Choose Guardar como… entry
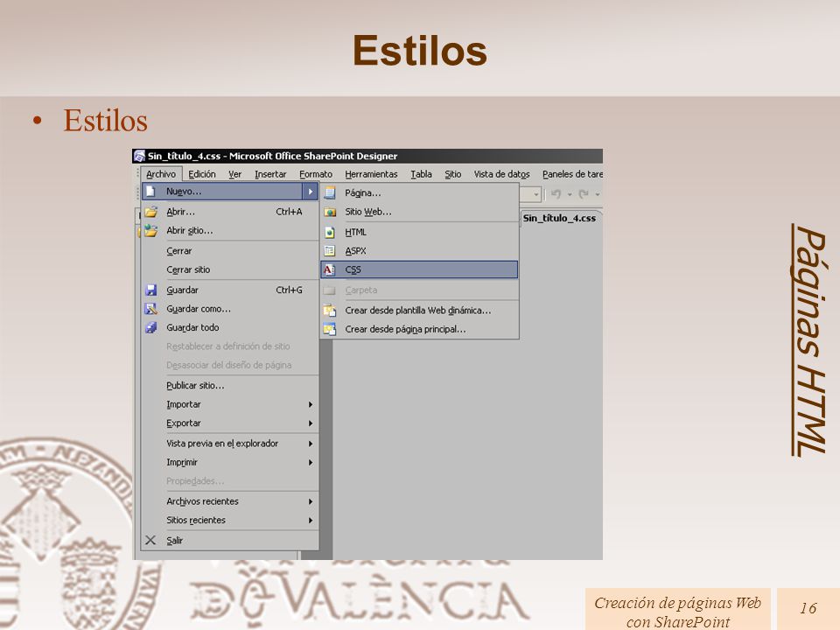840x630 pixels. tap(230, 309)
